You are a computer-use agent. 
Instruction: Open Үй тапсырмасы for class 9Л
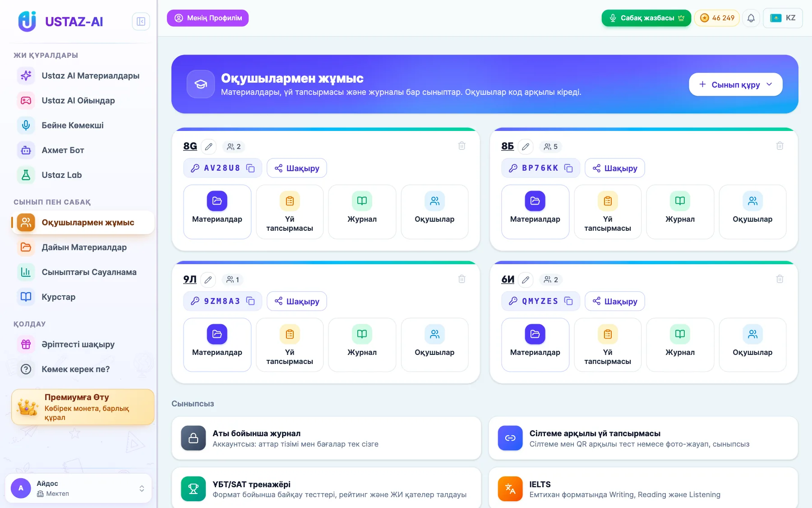(290, 345)
